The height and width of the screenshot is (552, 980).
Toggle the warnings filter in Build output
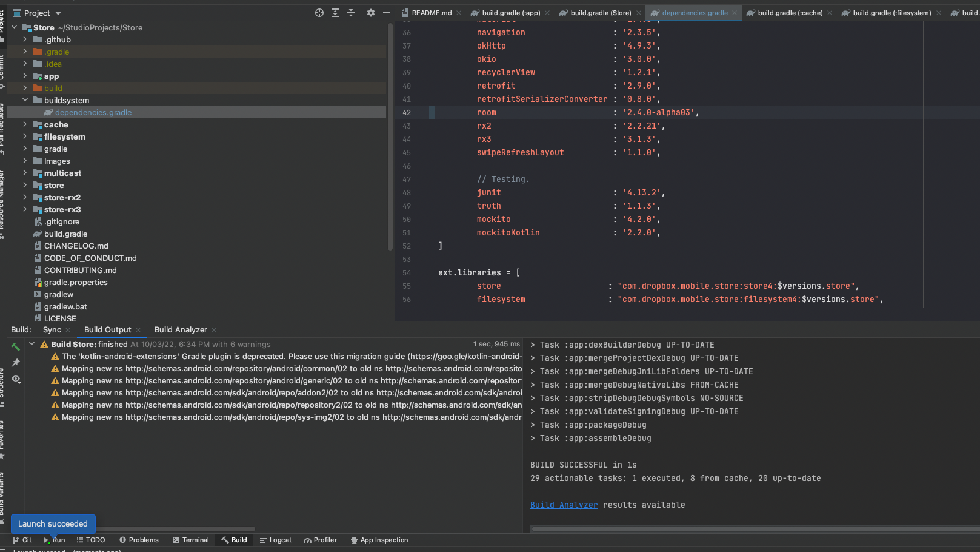[x=16, y=379]
